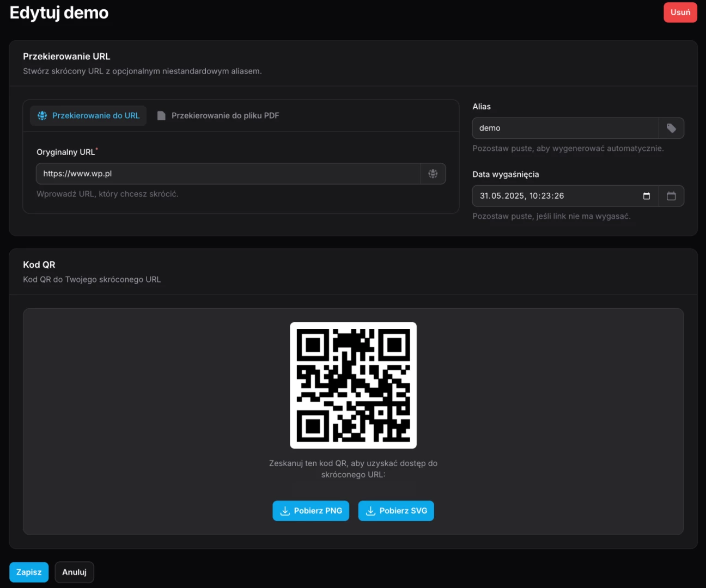706x588 pixels.
Task: Click the Edytuj demo page heading
Action: tap(59, 13)
